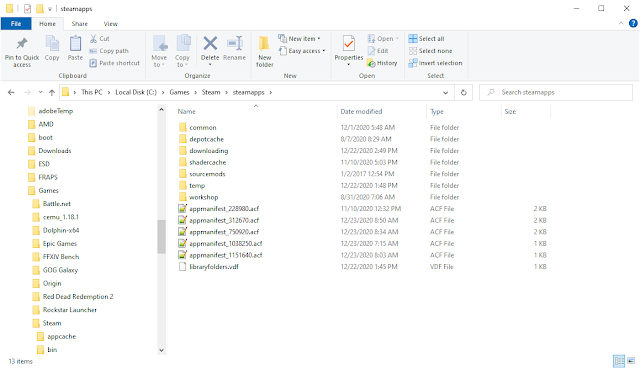Click chevron after Games in address bar

[x=196, y=93]
